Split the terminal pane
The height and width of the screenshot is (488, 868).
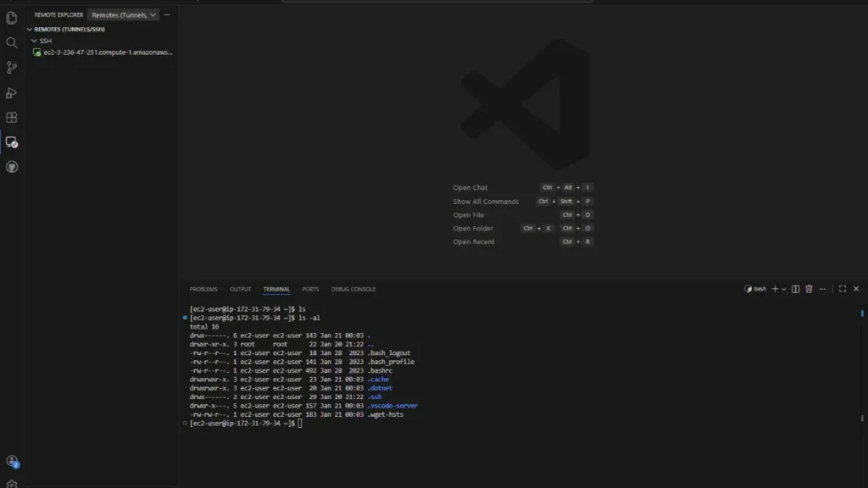pyautogui.click(x=795, y=289)
